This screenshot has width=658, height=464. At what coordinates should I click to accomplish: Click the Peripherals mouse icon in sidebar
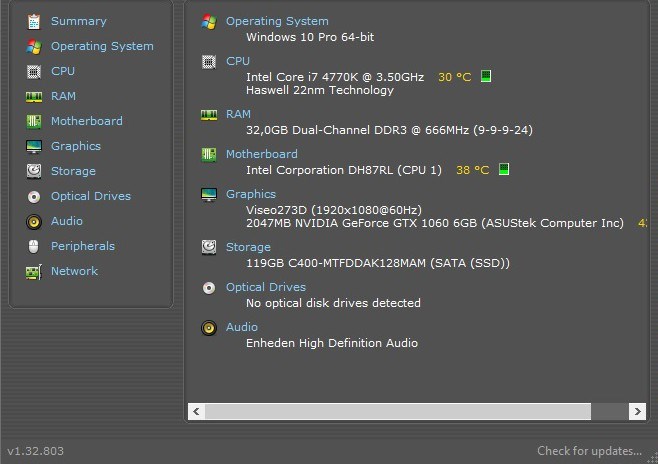pos(33,246)
